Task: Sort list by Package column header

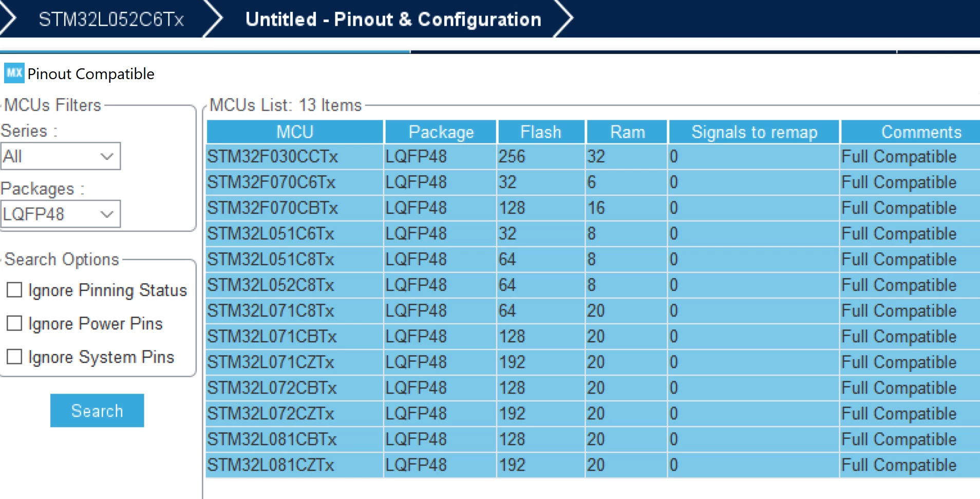Action: tap(441, 132)
